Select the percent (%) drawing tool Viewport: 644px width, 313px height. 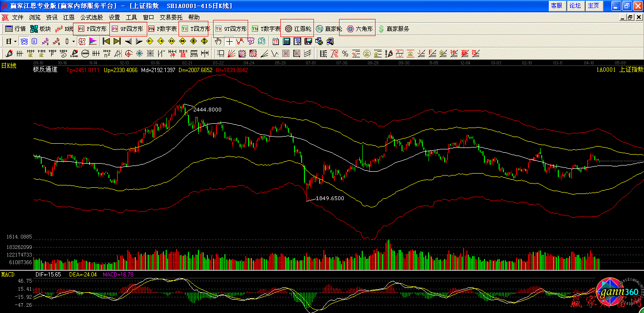[345, 53]
